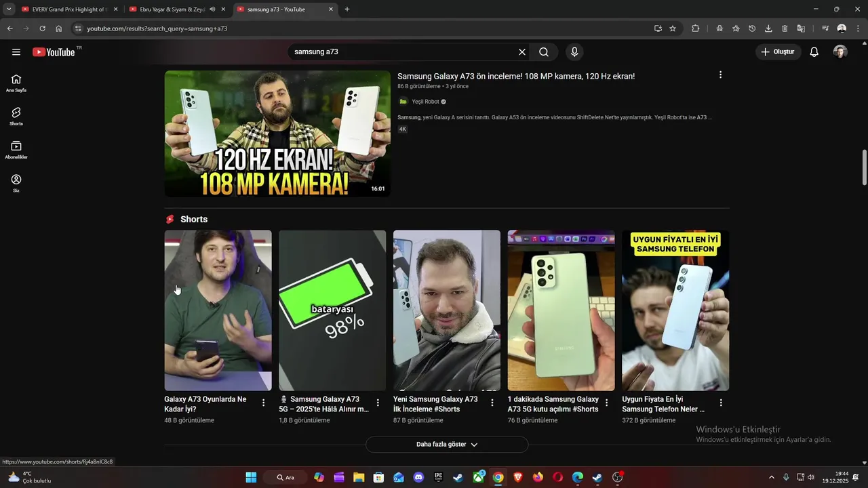Click the page scrollbar thumb
The height and width of the screenshot is (488, 868).
[x=865, y=167]
